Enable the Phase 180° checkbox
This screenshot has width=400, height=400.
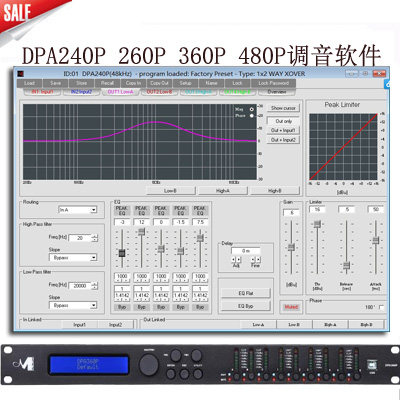tap(382, 307)
